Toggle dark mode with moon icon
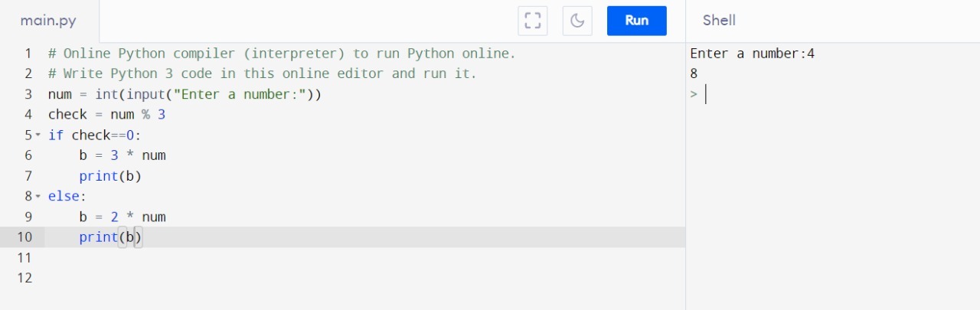This screenshot has height=310, width=980. tap(577, 21)
